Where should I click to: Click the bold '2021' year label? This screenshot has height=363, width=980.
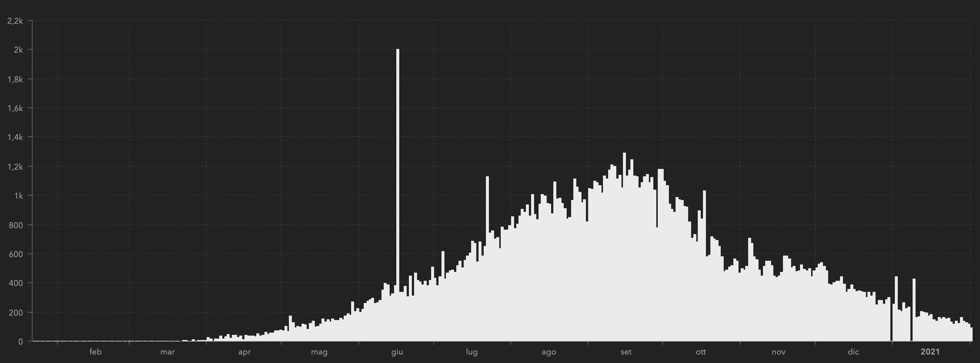[x=930, y=352]
